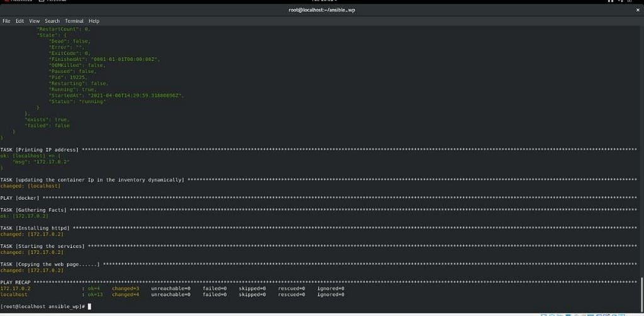Open the File menu

click(6, 21)
